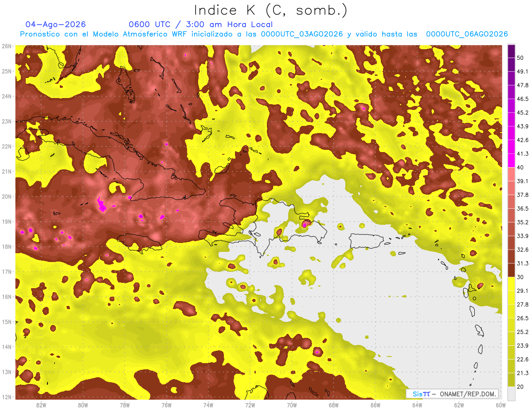
Task: Select the '60W' longitude tick label
Action: coord(501,405)
